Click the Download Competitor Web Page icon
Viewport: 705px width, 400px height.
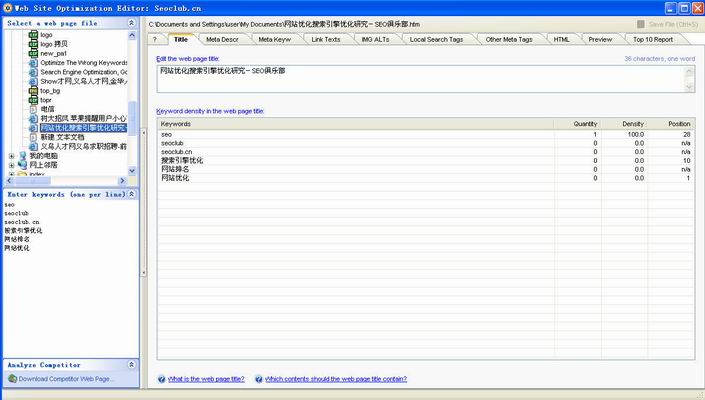tap(12, 379)
